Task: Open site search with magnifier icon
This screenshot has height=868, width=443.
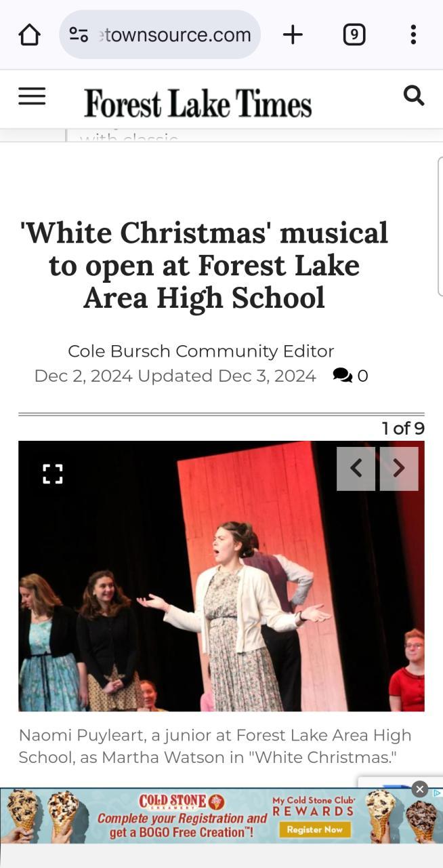Action: click(x=414, y=96)
